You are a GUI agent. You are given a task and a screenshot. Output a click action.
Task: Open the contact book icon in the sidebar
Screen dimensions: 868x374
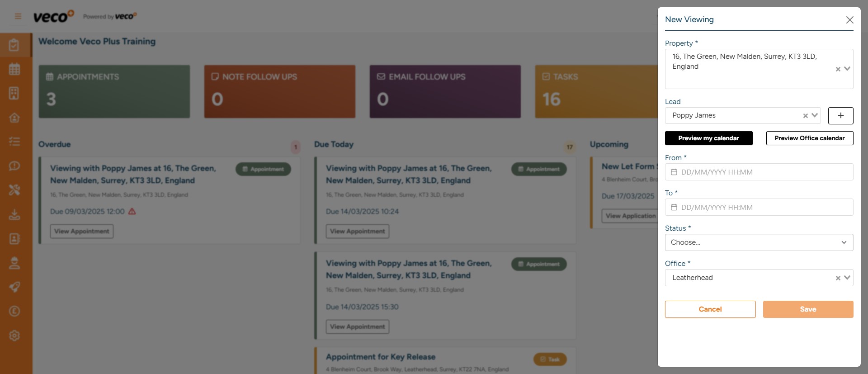point(14,239)
